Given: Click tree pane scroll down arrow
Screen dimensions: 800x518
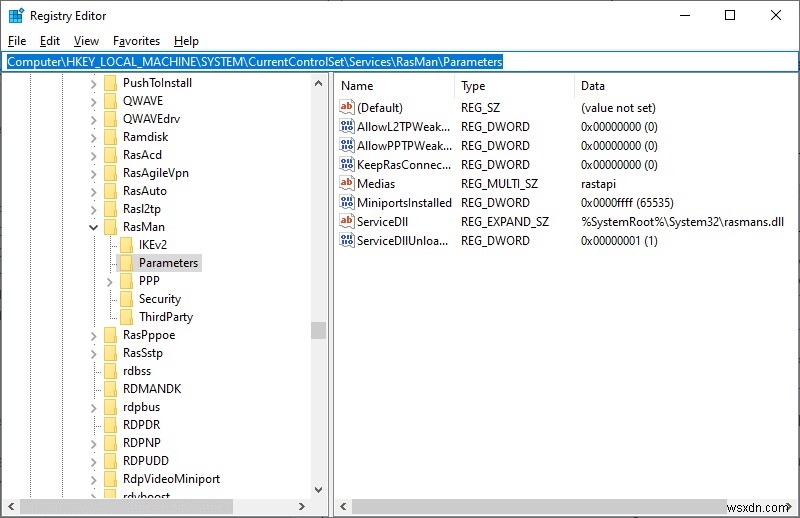Looking at the screenshot, I should point(318,489).
